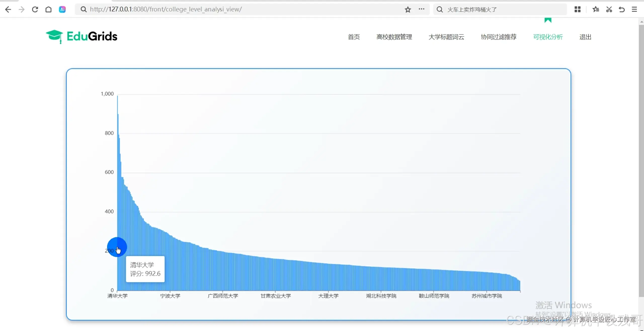Open the 协同过滤推荐 menu item
The height and width of the screenshot is (331, 644).
tap(499, 37)
